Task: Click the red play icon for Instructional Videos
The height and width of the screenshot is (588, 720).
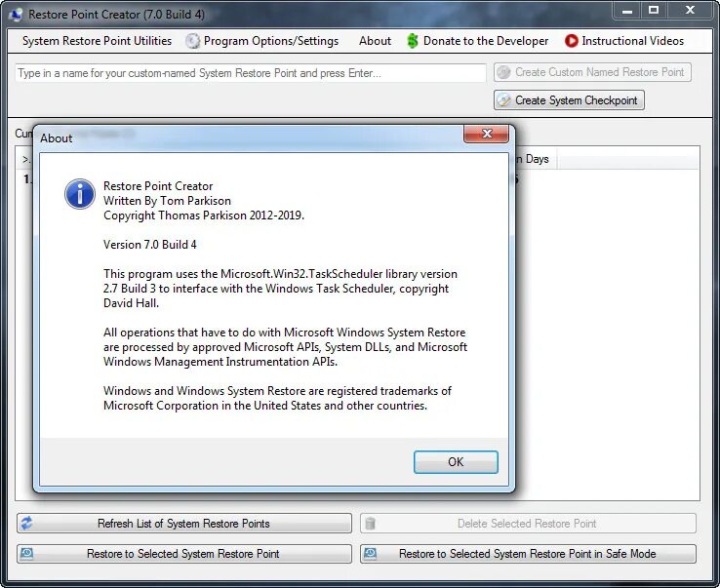Action: pos(572,41)
